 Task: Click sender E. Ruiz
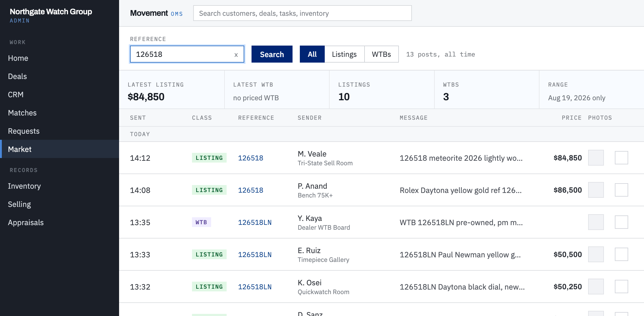click(309, 250)
